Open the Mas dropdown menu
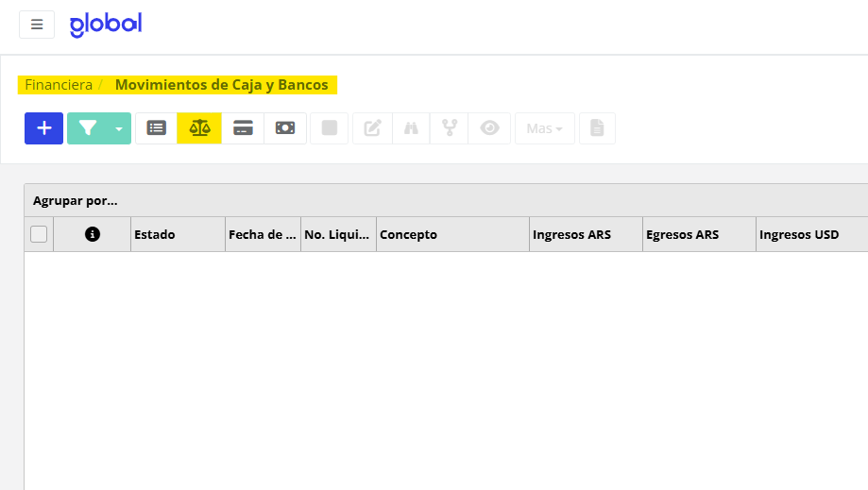This screenshot has height=490, width=868. coord(545,128)
